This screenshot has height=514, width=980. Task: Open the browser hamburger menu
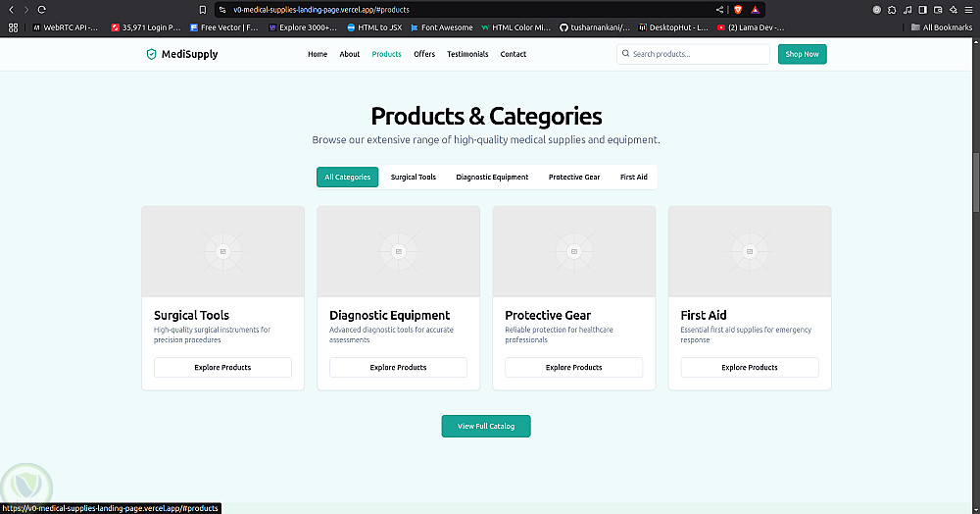click(x=969, y=10)
